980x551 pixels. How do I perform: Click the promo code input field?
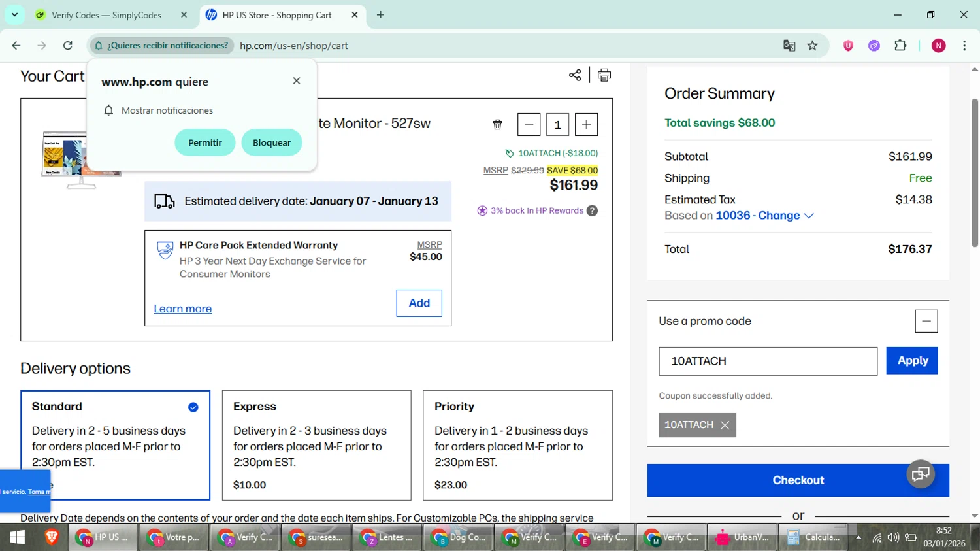point(768,361)
